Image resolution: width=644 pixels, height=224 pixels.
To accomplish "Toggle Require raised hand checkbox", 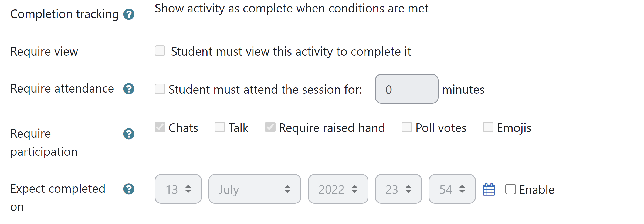I will tap(270, 127).
